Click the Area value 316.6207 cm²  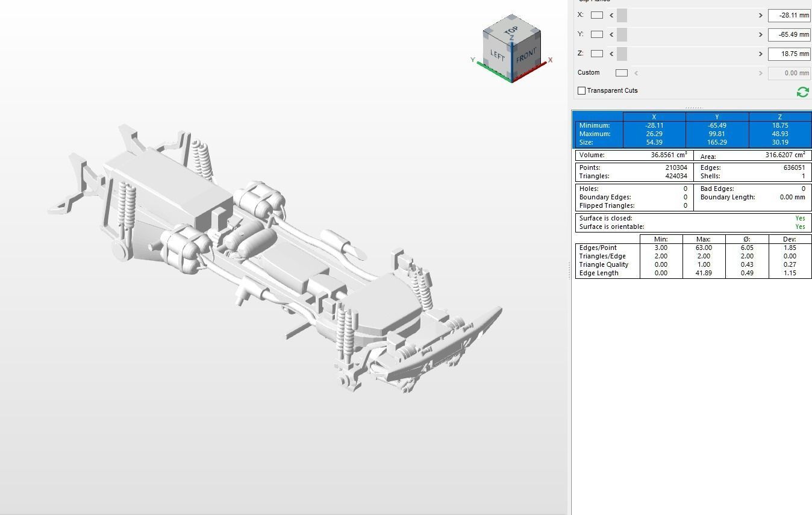(x=785, y=155)
